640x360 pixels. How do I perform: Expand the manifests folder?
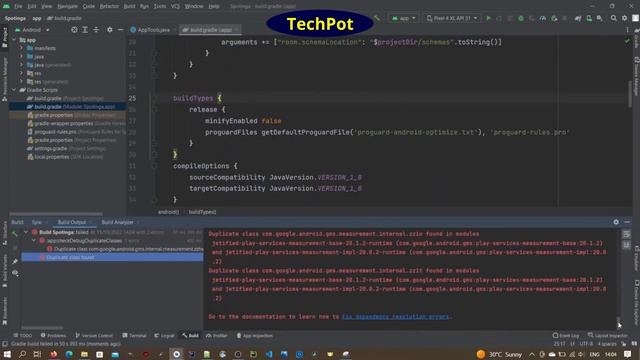22,48
